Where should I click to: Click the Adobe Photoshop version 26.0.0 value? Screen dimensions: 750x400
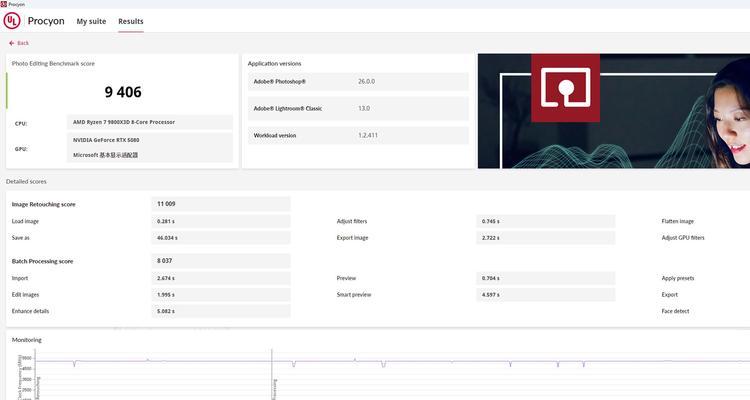coord(366,81)
